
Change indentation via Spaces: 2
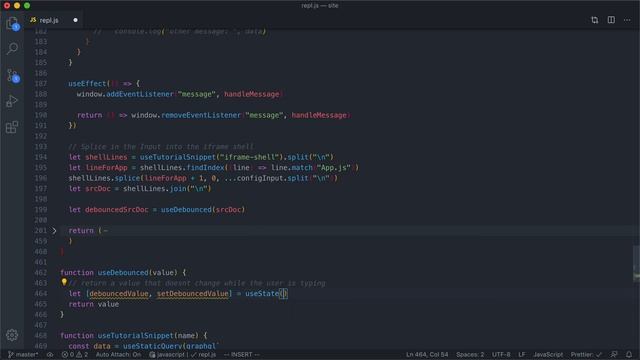tap(470, 355)
